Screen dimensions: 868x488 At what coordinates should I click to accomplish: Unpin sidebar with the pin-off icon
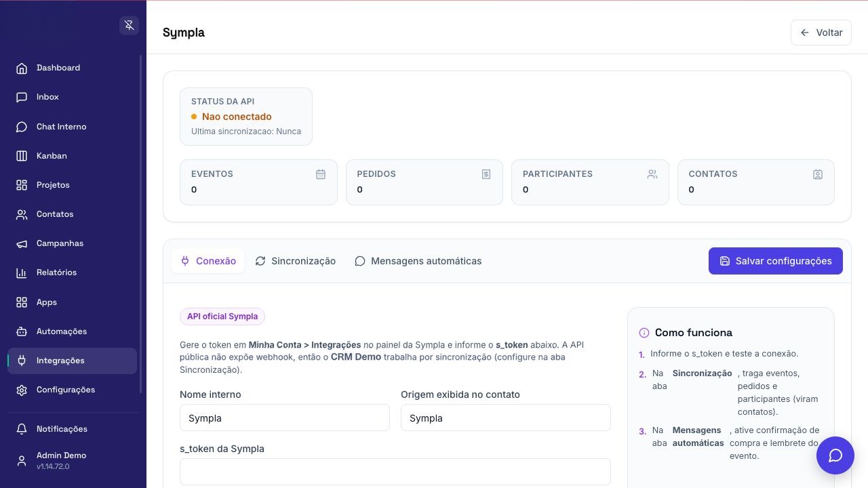point(129,26)
